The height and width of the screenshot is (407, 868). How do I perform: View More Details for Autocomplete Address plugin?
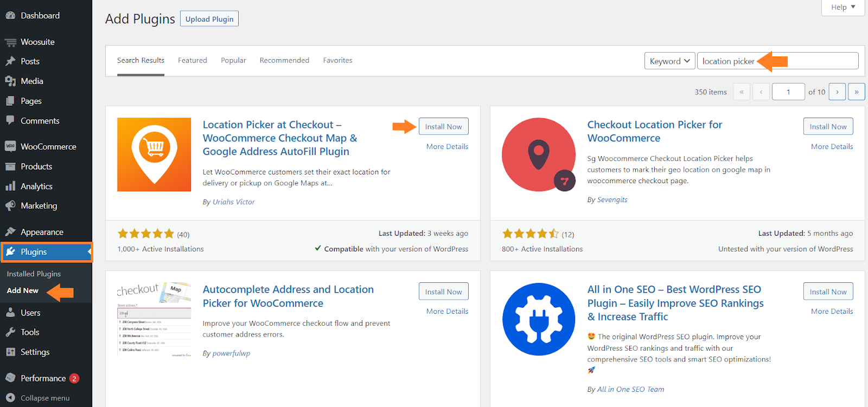[x=447, y=311]
